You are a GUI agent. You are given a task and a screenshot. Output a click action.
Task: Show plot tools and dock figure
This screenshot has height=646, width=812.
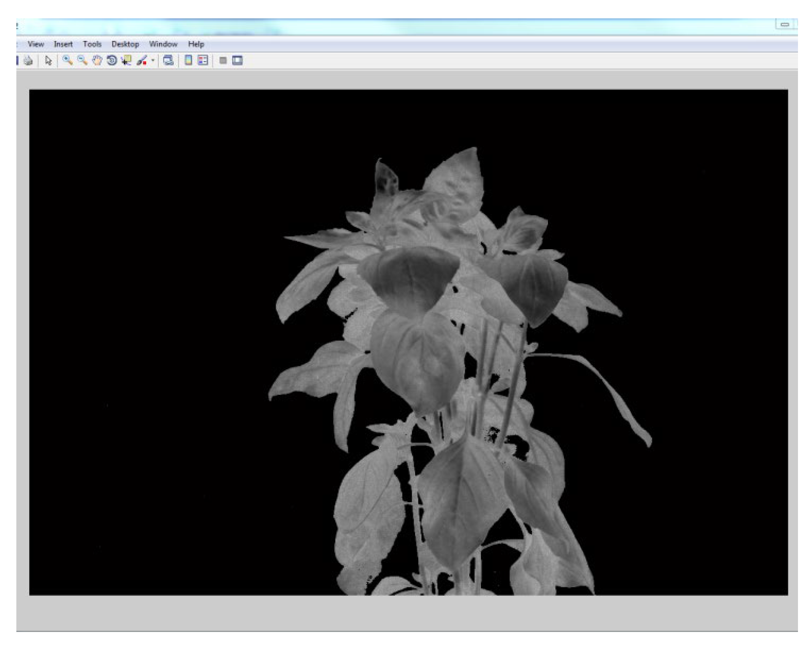tap(237, 60)
